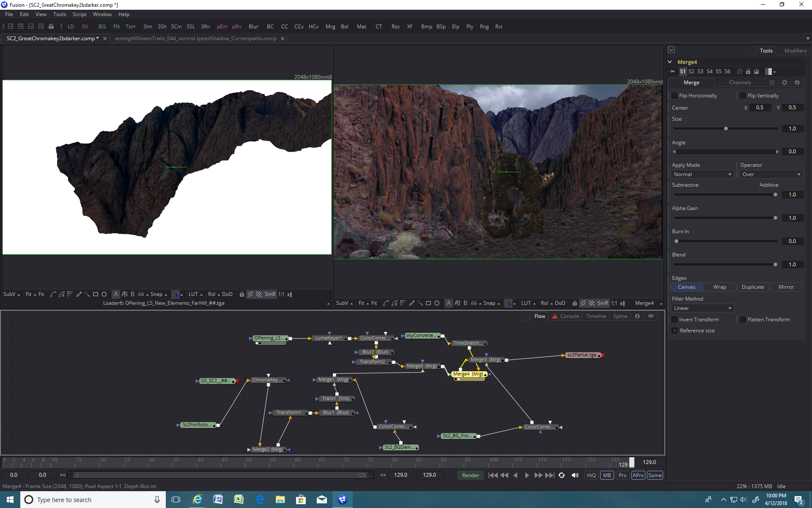Save Merge4 settings with the disk icon

click(x=756, y=72)
